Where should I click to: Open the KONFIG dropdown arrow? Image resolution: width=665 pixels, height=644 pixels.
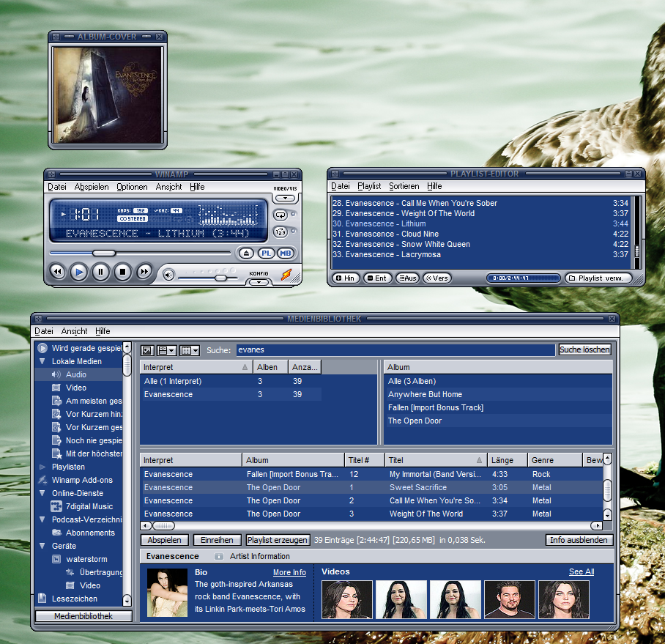tap(259, 284)
